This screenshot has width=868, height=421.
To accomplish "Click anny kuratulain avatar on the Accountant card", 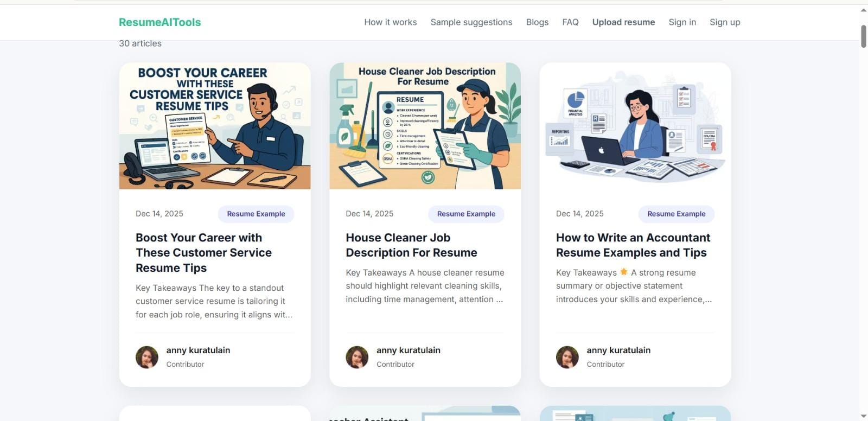I will 567,357.
